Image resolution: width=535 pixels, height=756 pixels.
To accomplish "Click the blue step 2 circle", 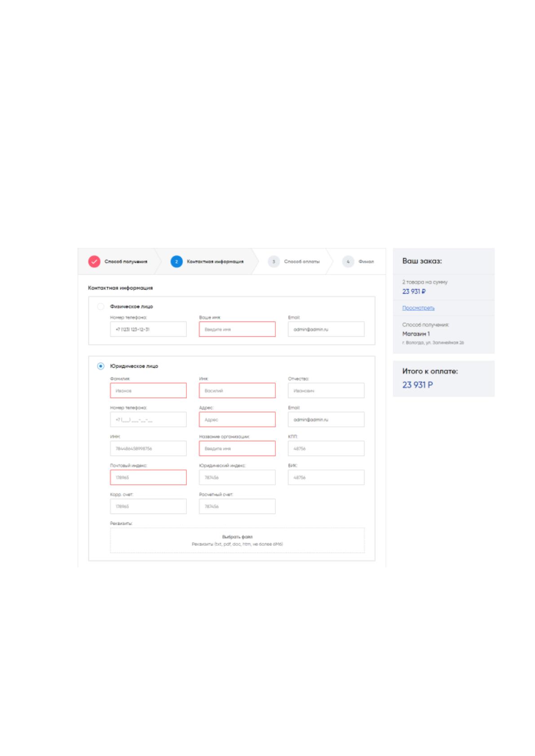I will [177, 262].
